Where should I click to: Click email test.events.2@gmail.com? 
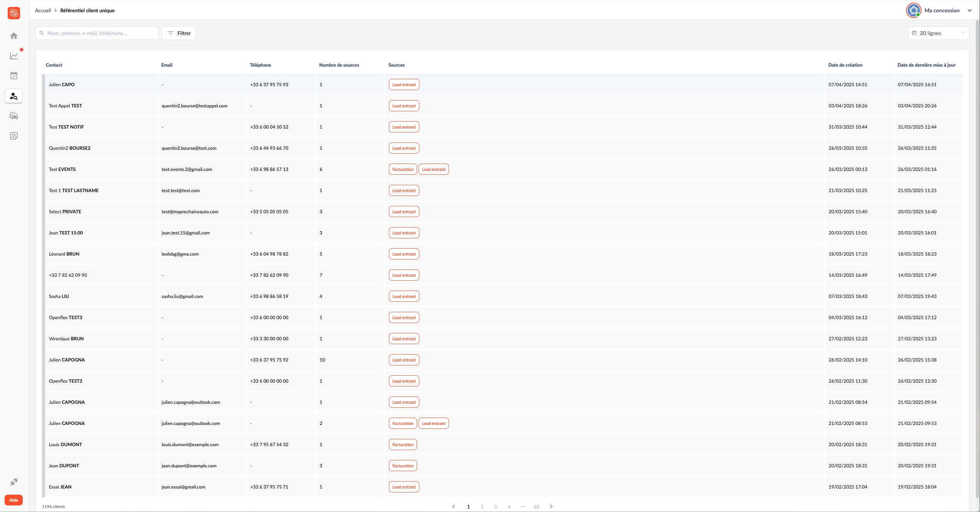point(187,169)
